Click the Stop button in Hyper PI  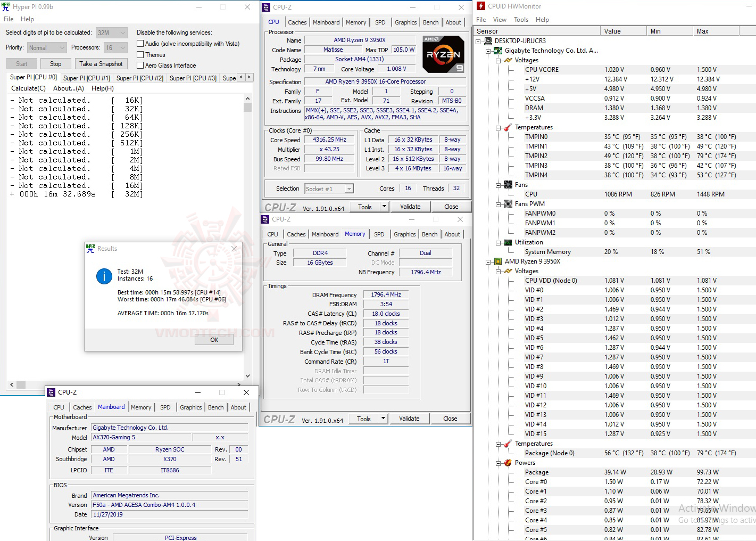(x=56, y=64)
